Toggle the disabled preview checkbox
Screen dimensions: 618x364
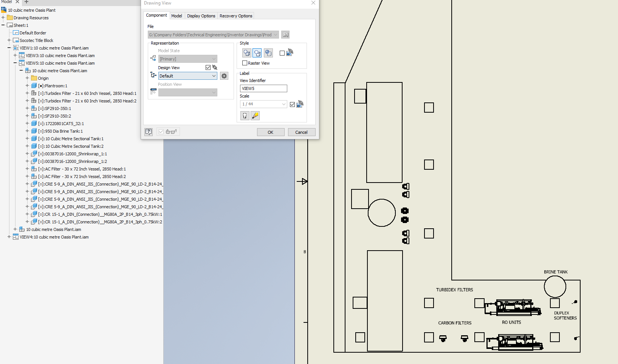tap(161, 132)
